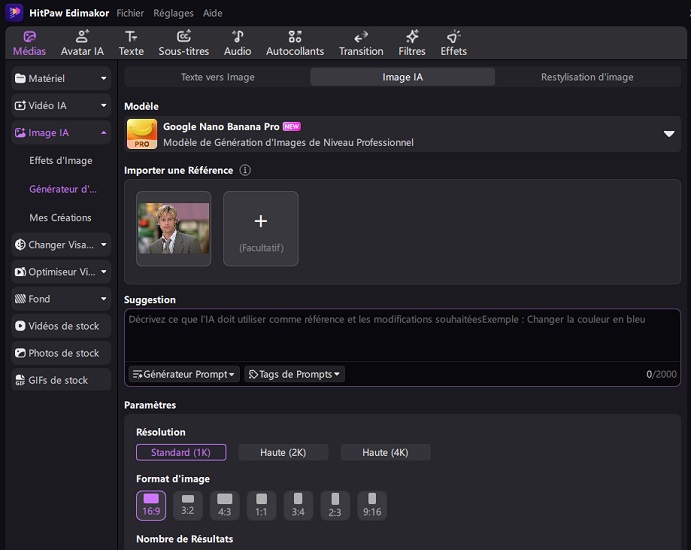Open the Réglages menu
Viewport: 691px width, 550px height.
173,14
